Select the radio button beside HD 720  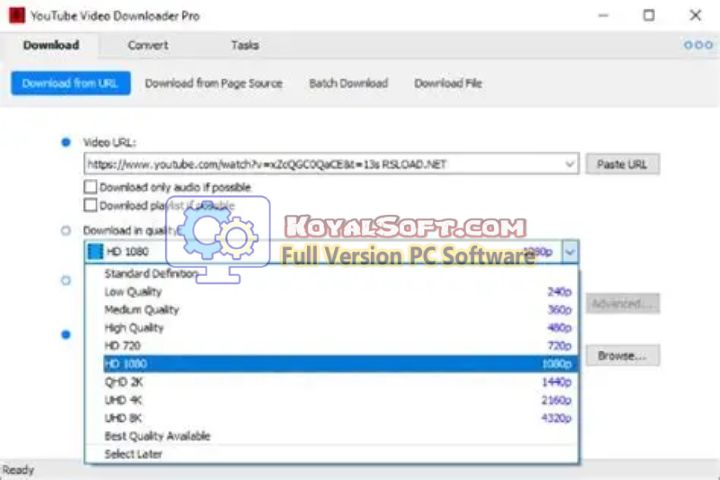(x=66, y=335)
